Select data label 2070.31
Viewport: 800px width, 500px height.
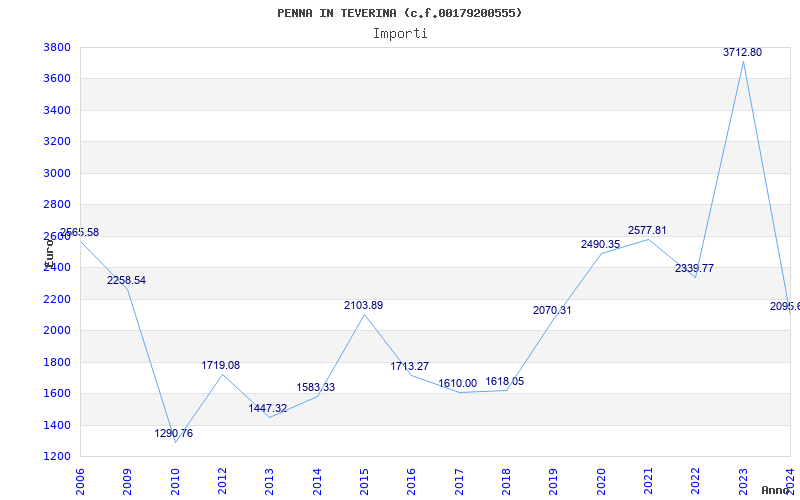[x=552, y=310]
